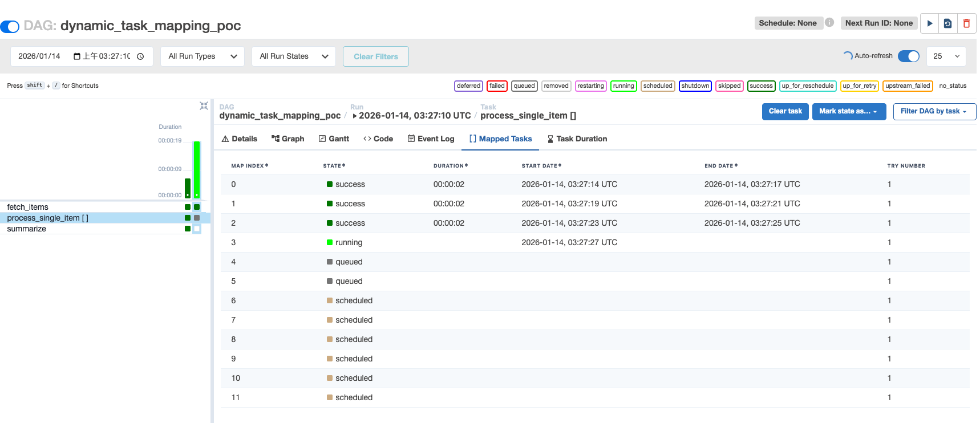Collapse the grid panel using the arrows icon
This screenshot has height=423, width=980.
tap(204, 106)
